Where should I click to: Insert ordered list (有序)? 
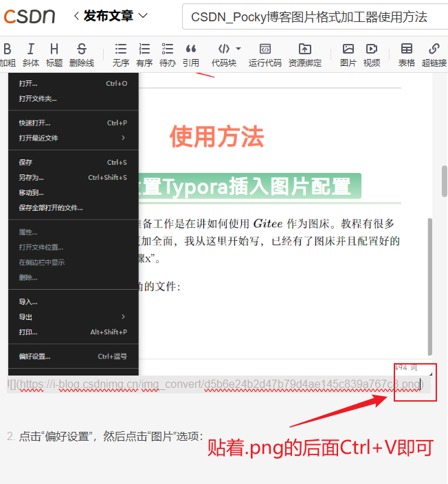point(144,55)
